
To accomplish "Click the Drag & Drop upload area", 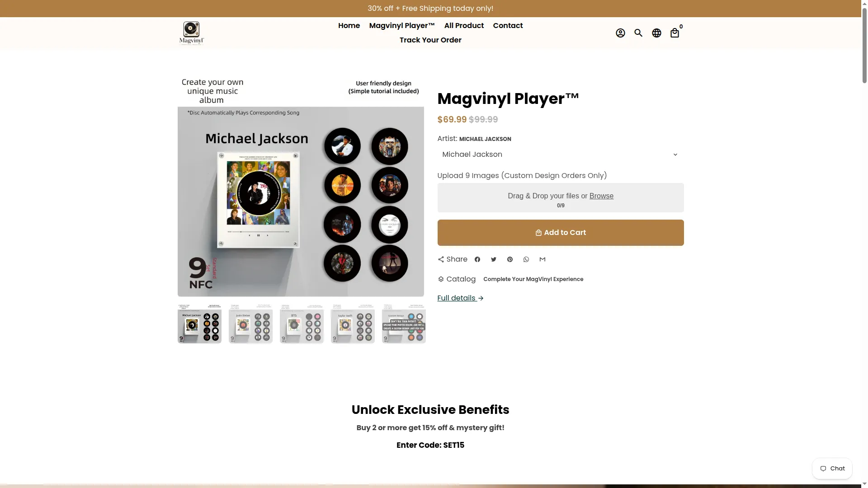I will click(560, 198).
